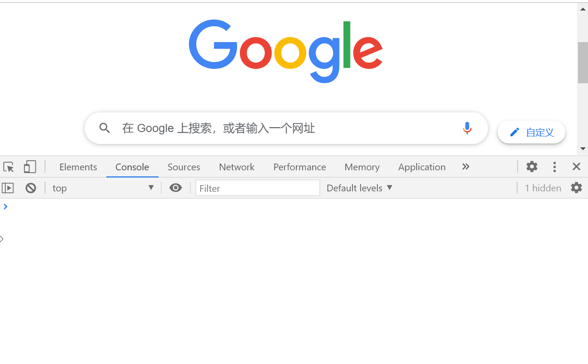
Task: Toggle the device toolbar icon
Action: coord(30,167)
